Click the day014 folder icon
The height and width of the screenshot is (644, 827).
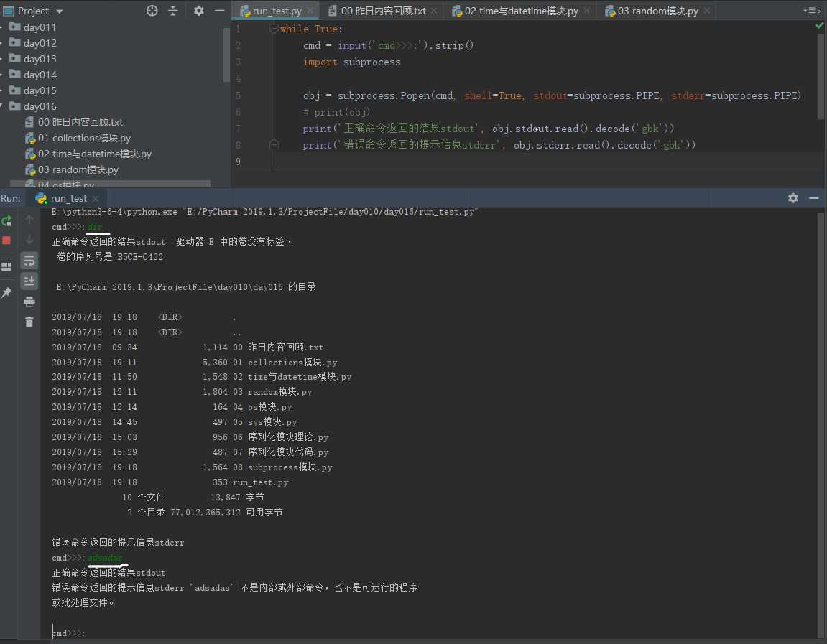[x=15, y=75]
